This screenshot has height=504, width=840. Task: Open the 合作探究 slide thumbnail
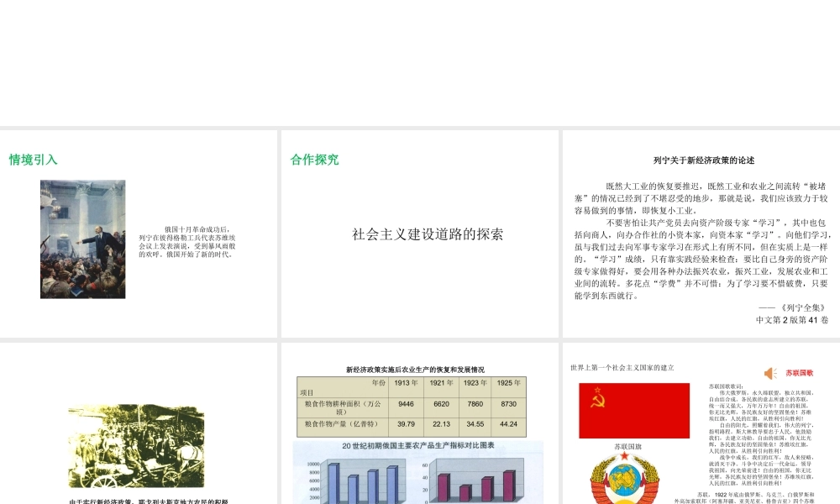point(419,234)
